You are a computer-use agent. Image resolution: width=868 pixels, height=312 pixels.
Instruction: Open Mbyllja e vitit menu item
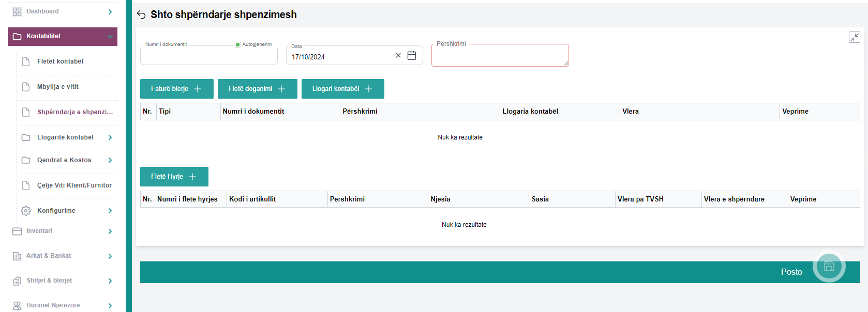(58, 87)
